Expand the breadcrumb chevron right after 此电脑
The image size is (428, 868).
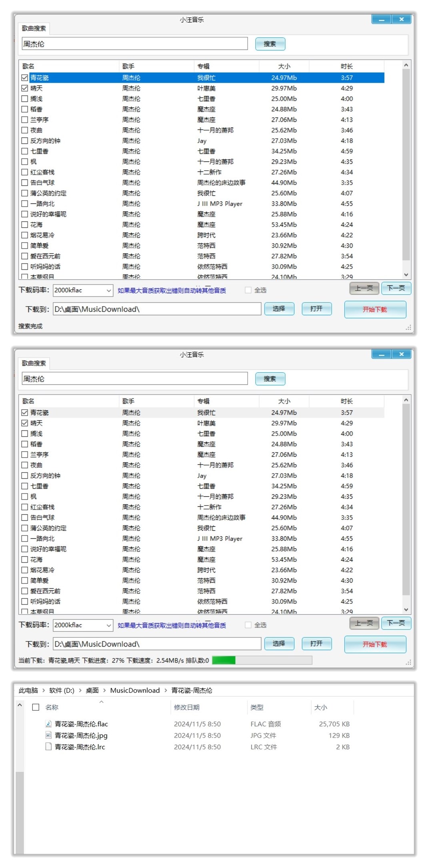pyautogui.click(x=44, y=690)
